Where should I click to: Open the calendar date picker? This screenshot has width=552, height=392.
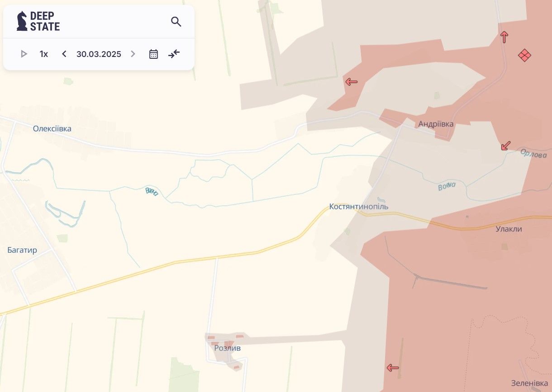point(154,54)
